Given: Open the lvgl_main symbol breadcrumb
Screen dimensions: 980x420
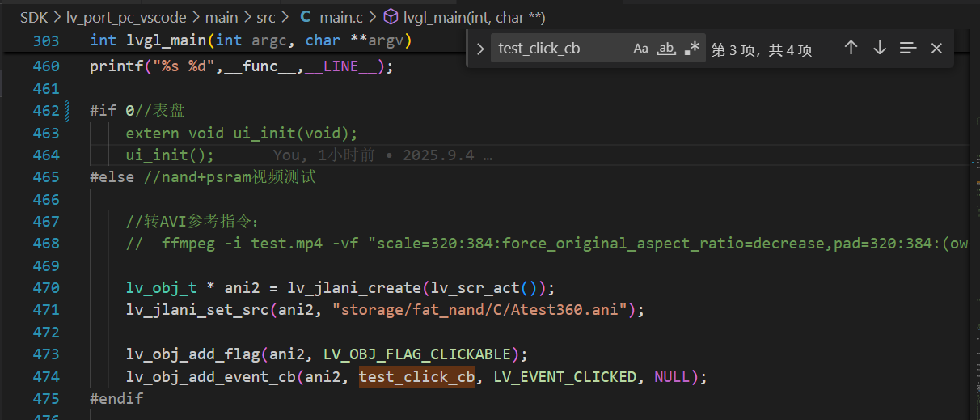Looking at the screenshot, I should click(x=473, y=17).
